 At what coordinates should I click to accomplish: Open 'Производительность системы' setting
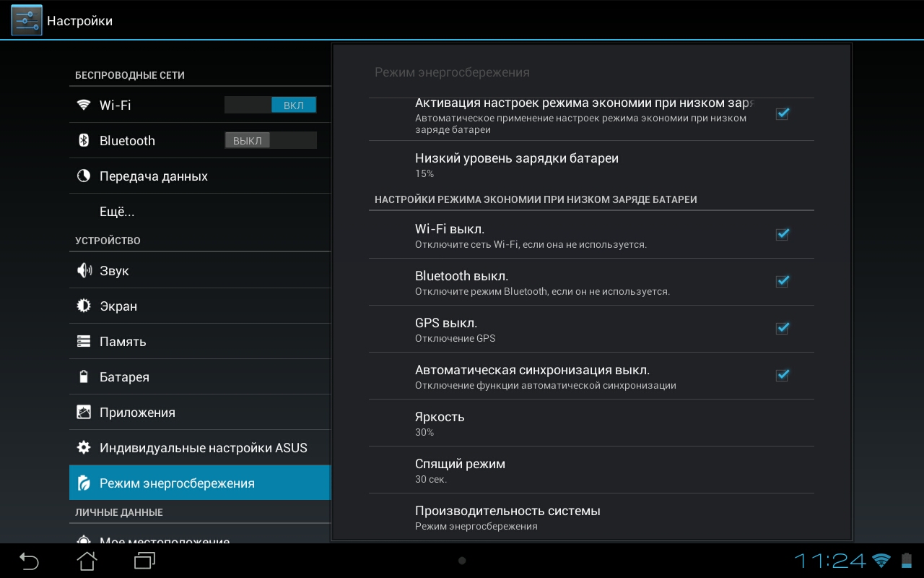(591, 517)
